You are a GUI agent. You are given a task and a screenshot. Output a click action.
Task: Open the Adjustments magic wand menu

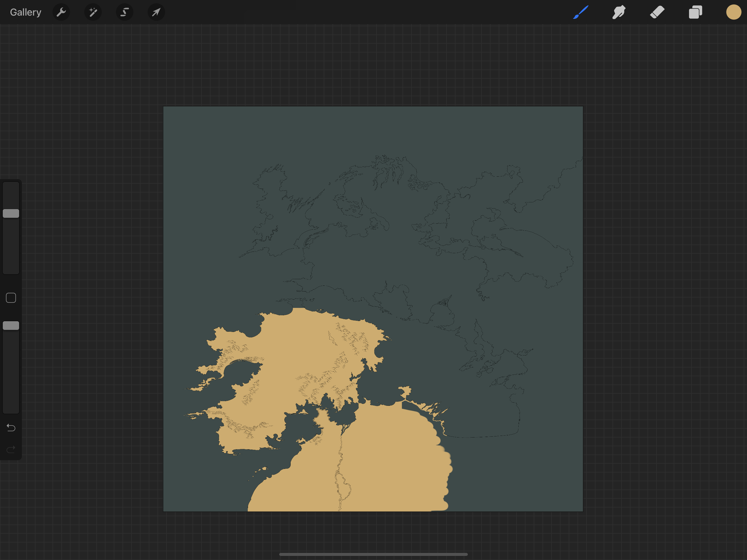point(93,13)
